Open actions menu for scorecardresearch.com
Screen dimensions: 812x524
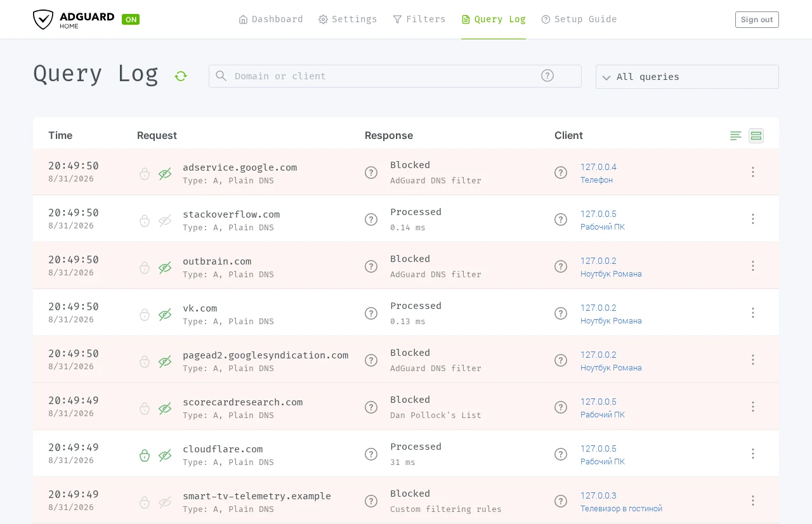point(753,407)
